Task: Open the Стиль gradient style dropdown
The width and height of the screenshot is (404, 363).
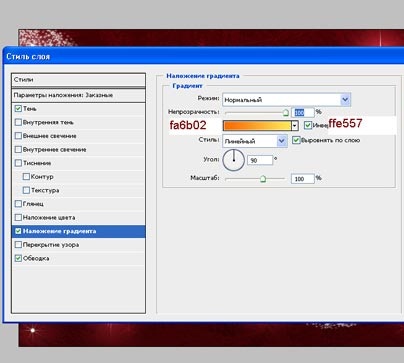Action: [282, 141]
